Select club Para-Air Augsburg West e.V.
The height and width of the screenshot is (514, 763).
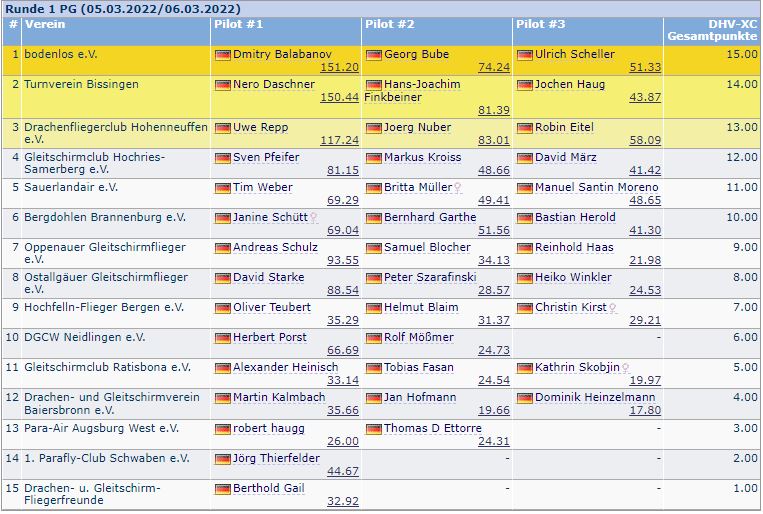pos(102,428)
